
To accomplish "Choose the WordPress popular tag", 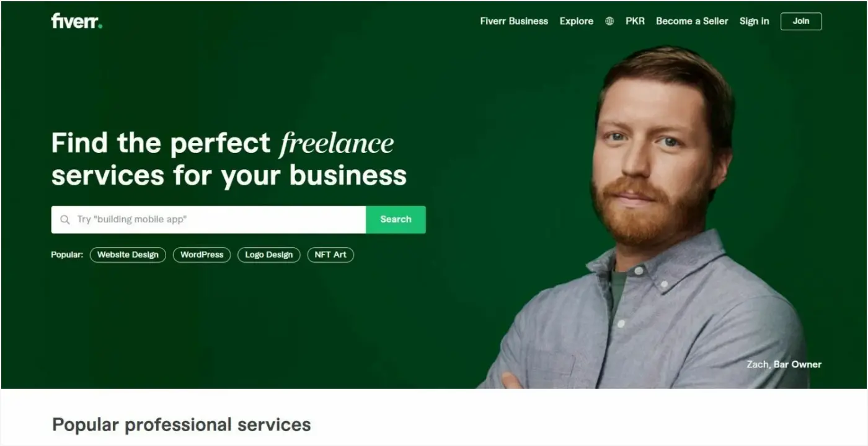I will tap(201, 255).
